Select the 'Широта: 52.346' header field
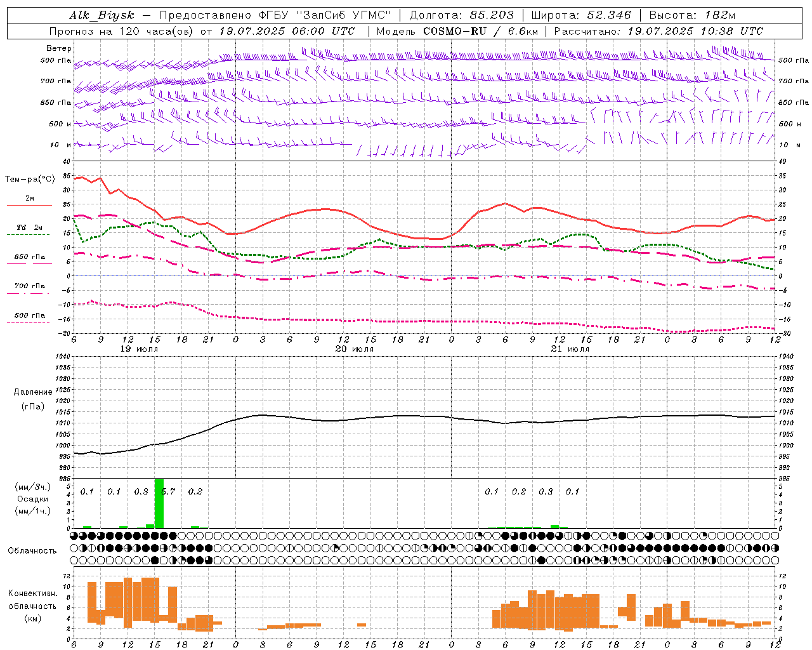 click(581, 15)
